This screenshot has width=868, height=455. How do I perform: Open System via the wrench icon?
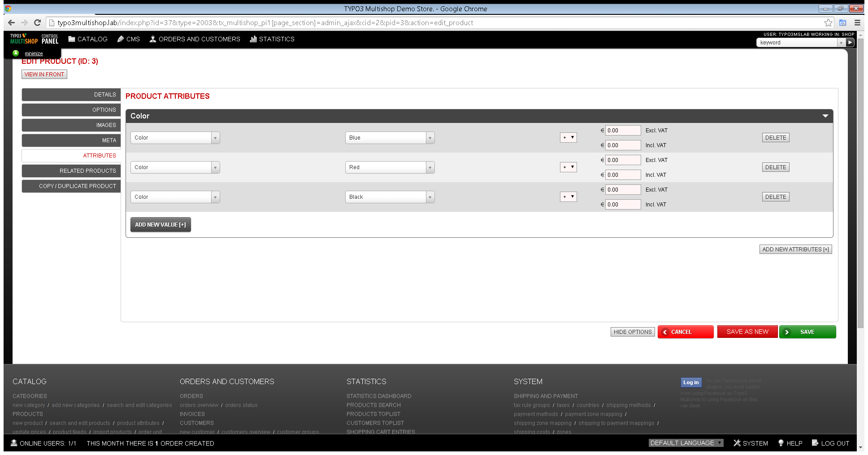coord(737,443)
